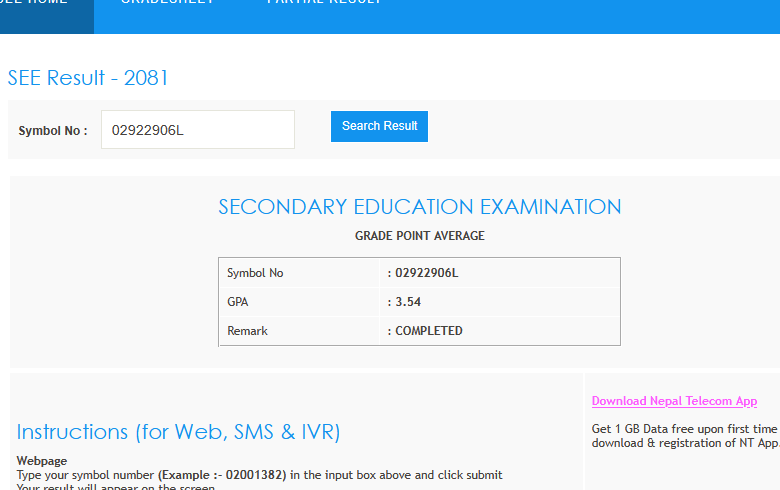Select the GRADE POINT AVERAGE subtitle

point(419,236)
